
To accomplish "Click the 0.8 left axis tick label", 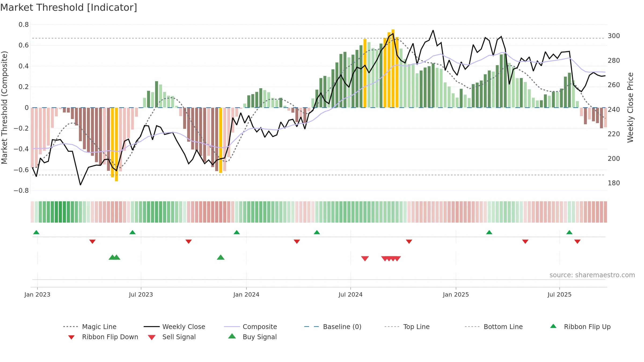I will pyautogui.click(x=24, y=25).
